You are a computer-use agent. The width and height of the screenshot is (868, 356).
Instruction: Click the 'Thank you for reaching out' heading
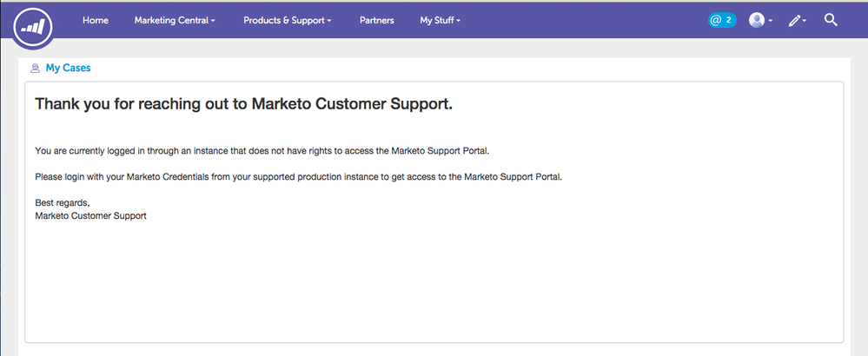[x=243, y=104]
